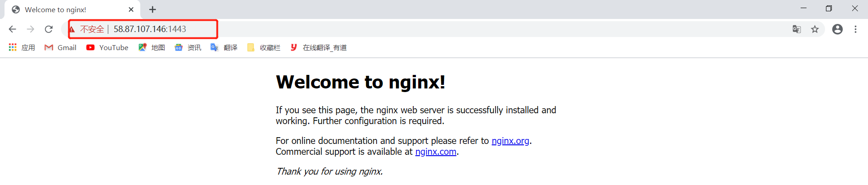Image resolution: width=868 pixels, height=185 pixels.
Task: Select the Welcome to nginx! tab
Action: coord(72,9)
